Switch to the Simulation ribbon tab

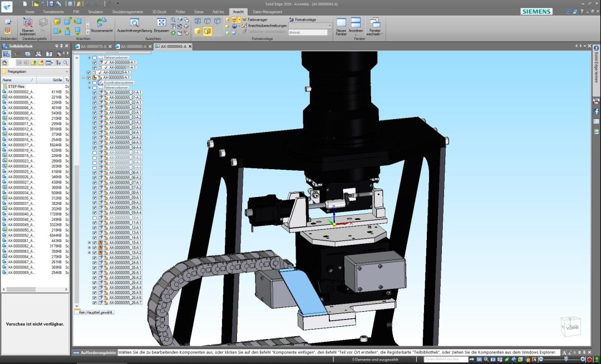pyautogui.click(x=95, y=11)
